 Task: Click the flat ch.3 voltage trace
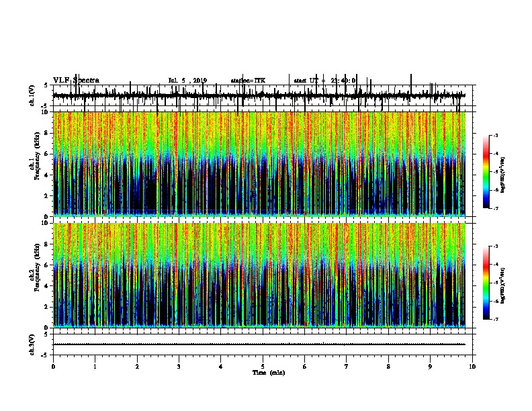259,345
